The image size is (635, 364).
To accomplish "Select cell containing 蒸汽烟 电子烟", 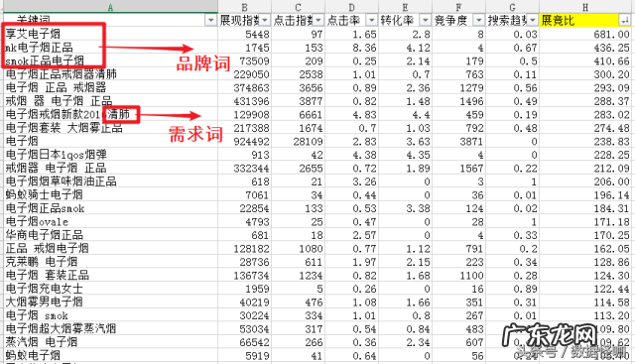I will coord(110,342).
